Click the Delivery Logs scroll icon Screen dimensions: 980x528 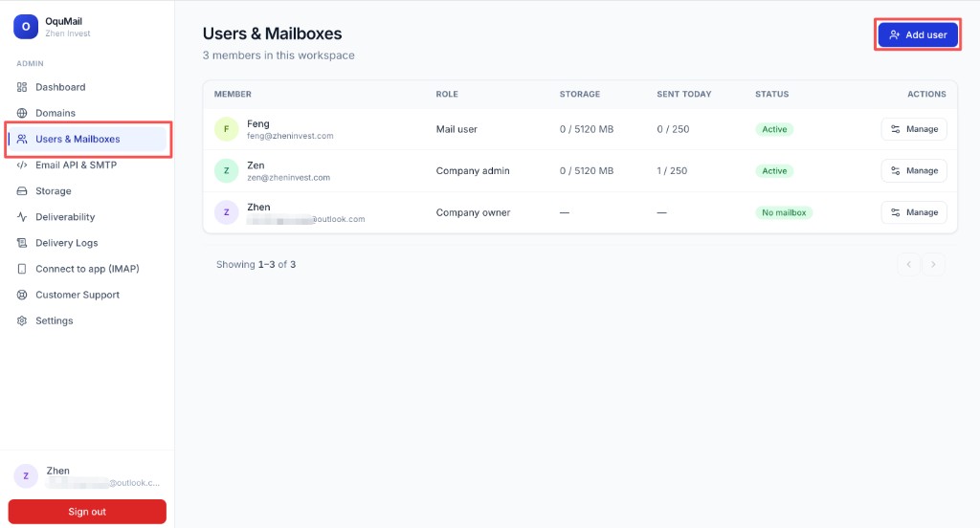click(22, 243)
